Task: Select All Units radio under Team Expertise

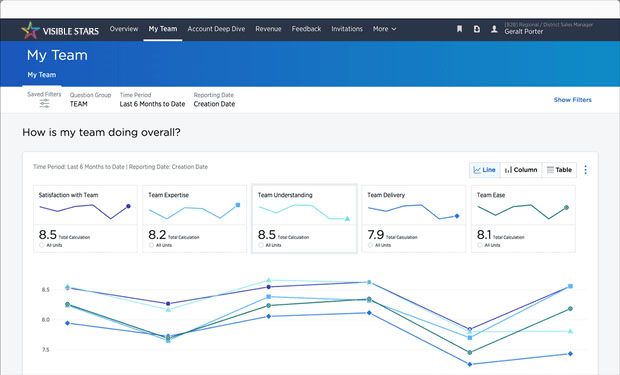Action: pyautogui.click(x=151, y=245)
